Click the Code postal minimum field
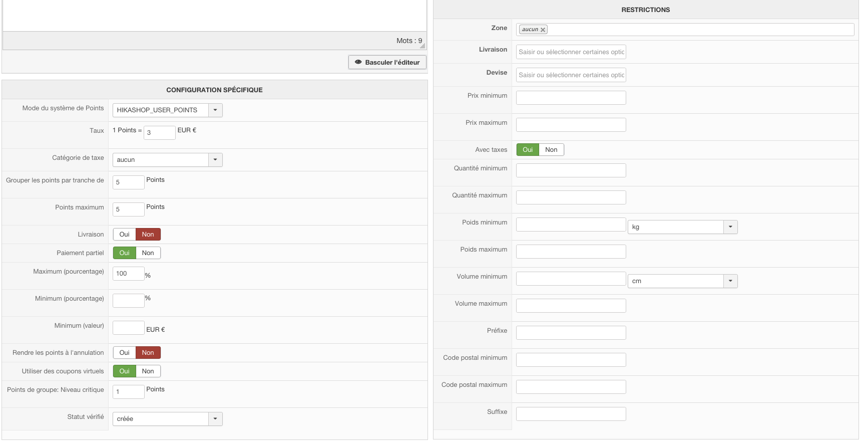Screen dimensions: 868x442 pos(571,360)
